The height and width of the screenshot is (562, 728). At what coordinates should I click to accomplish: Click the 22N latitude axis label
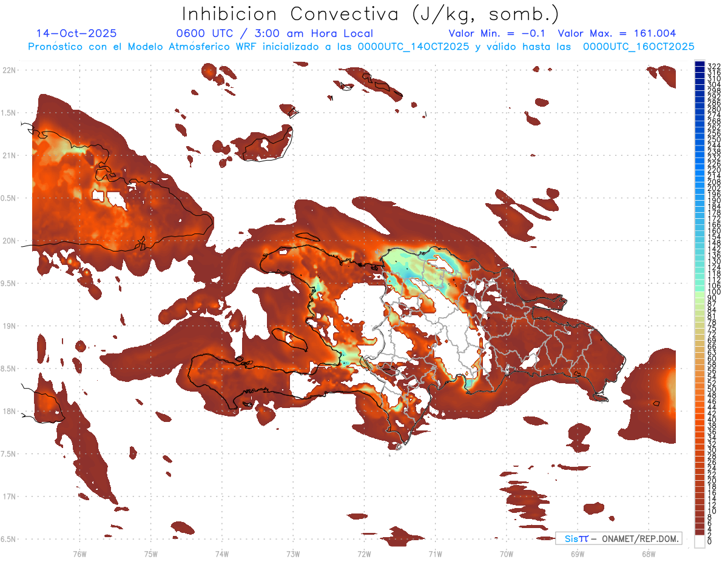point(8,70)
